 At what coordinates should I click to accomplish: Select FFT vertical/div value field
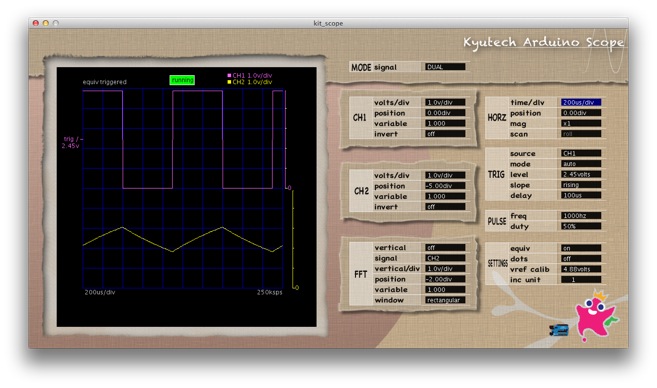(445, 269)
